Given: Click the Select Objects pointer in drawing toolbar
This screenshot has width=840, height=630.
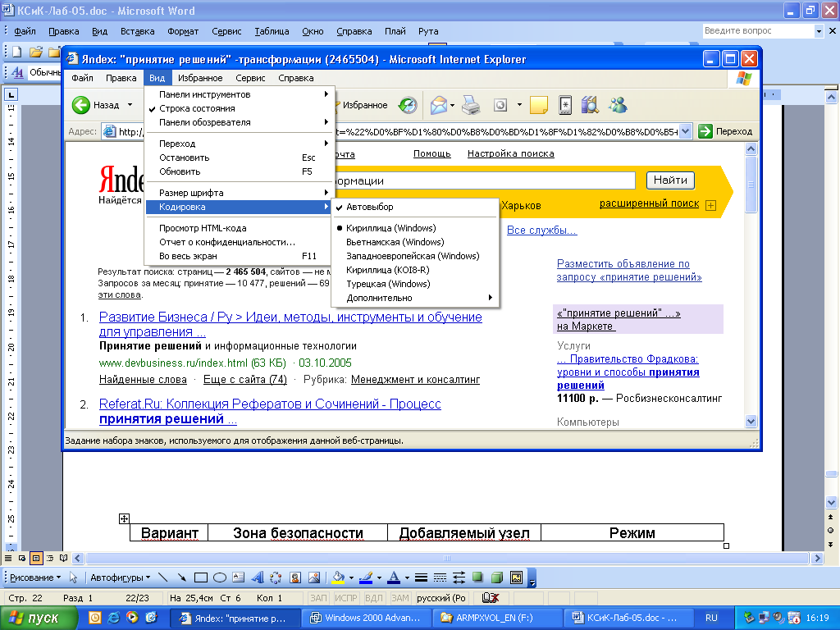Looking at the screenshot, I should pyautogui.click(x=73, y=577).
